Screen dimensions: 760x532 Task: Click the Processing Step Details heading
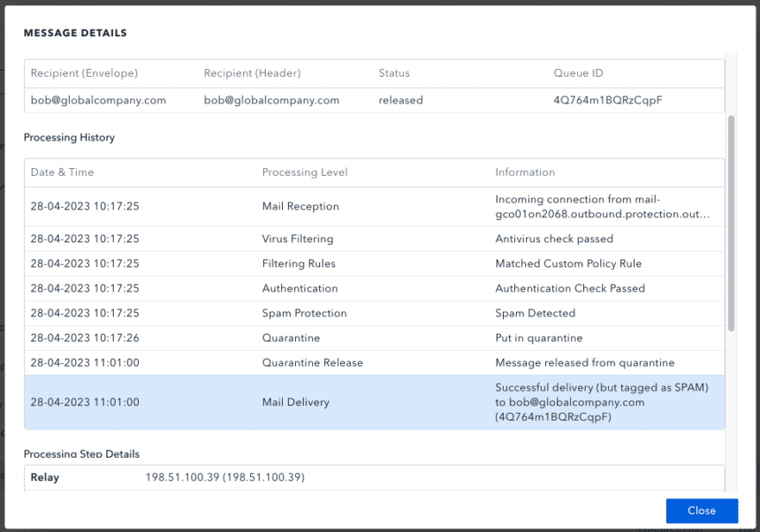pyautogui.click(x=81, y=453)
